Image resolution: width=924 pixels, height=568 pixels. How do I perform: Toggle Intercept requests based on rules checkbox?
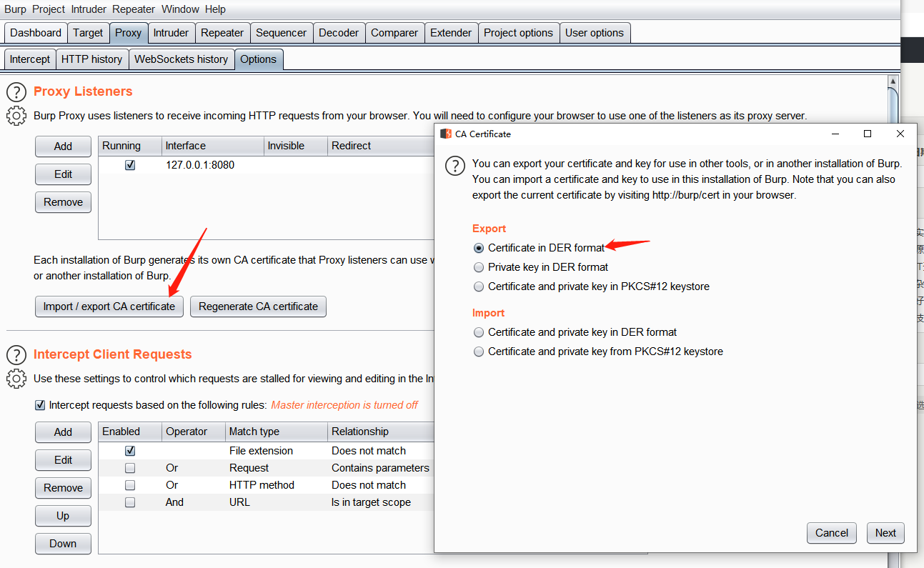coord(40,405)
